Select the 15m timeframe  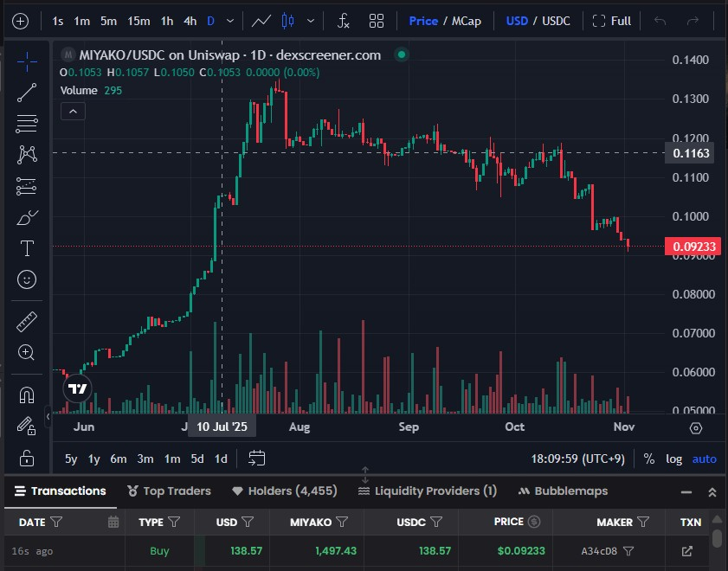139,22
